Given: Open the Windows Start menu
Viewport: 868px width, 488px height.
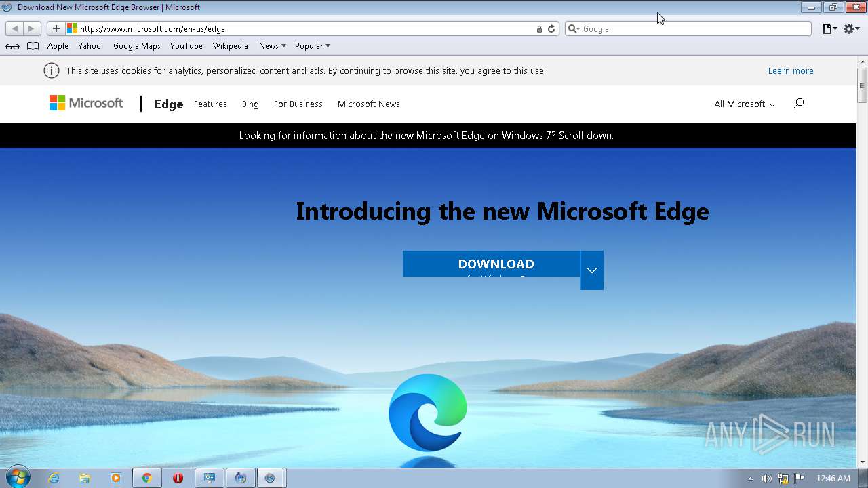Looking at the screenshot, I should 17,477.
